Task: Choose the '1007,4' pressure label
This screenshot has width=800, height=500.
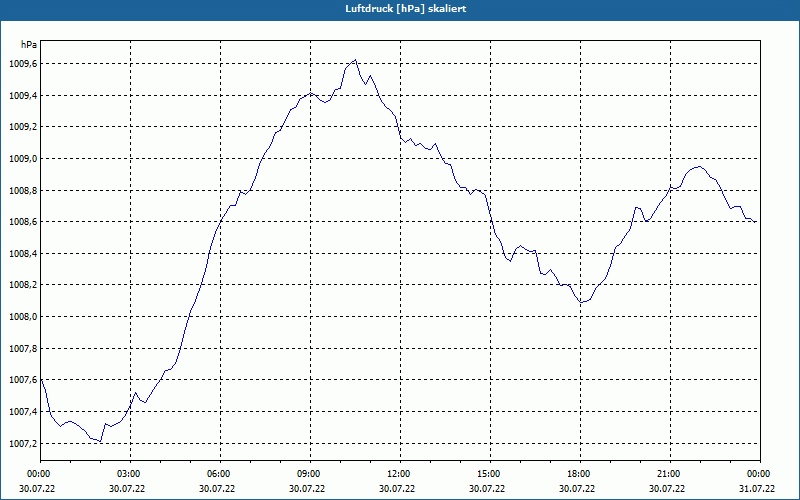Action: (x=23, y=412)
